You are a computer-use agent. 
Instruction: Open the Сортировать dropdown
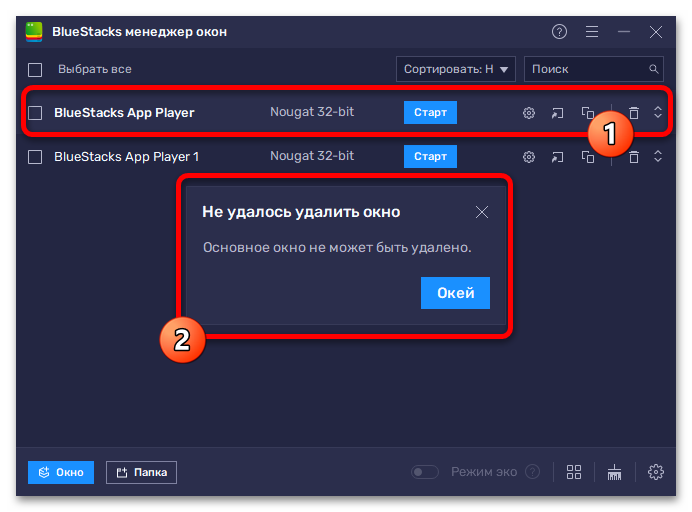(x=455, y=69)
